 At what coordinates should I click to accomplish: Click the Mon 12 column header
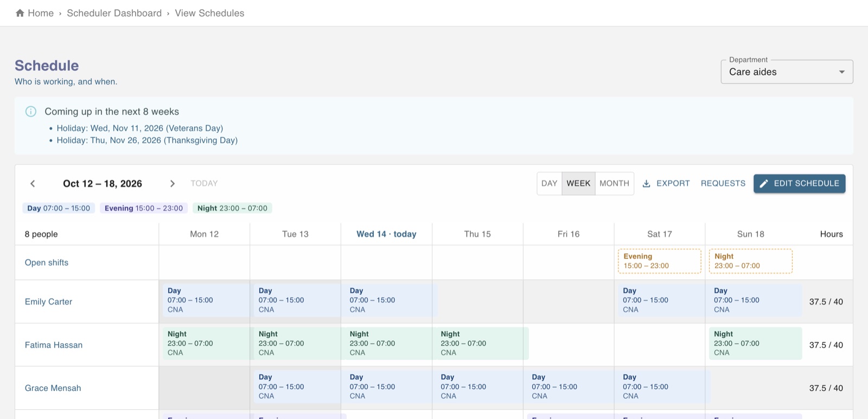tap(205, 234)
